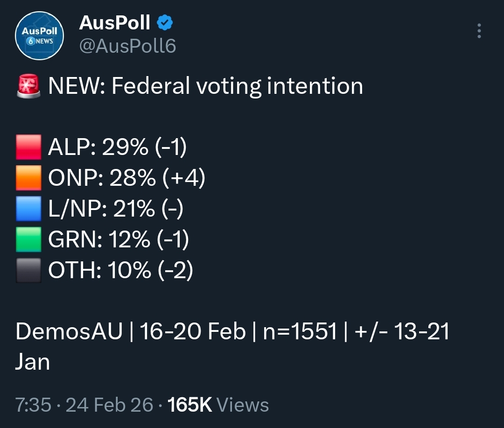Open the three-dot more options menu

coord(479,31)
